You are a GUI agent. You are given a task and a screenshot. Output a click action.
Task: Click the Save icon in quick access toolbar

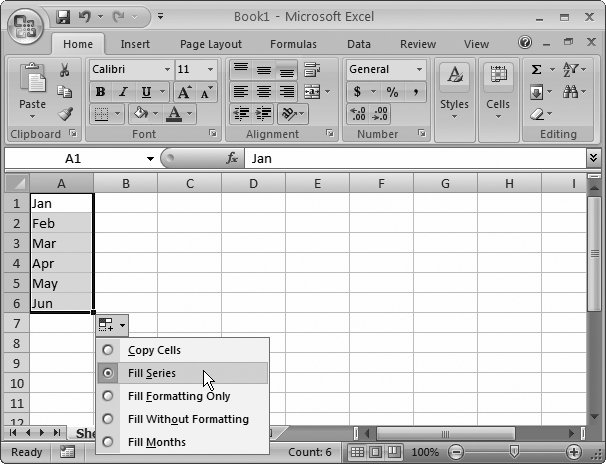tap(64, 17)
